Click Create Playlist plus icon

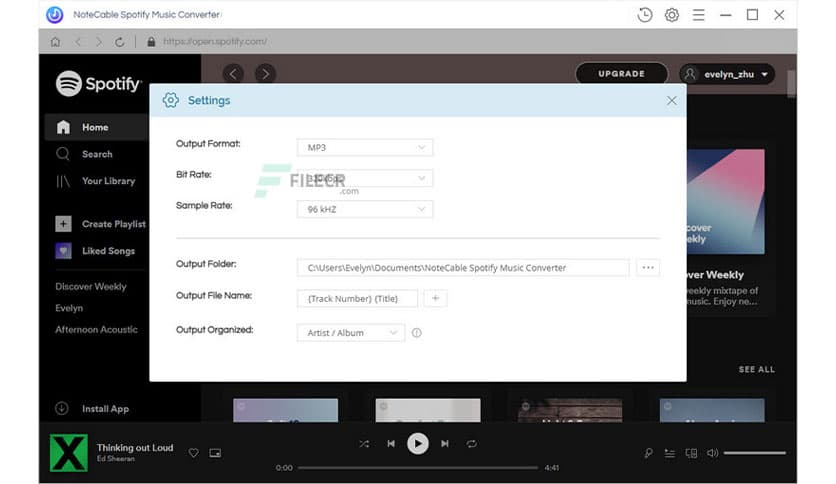coord(63,224)
